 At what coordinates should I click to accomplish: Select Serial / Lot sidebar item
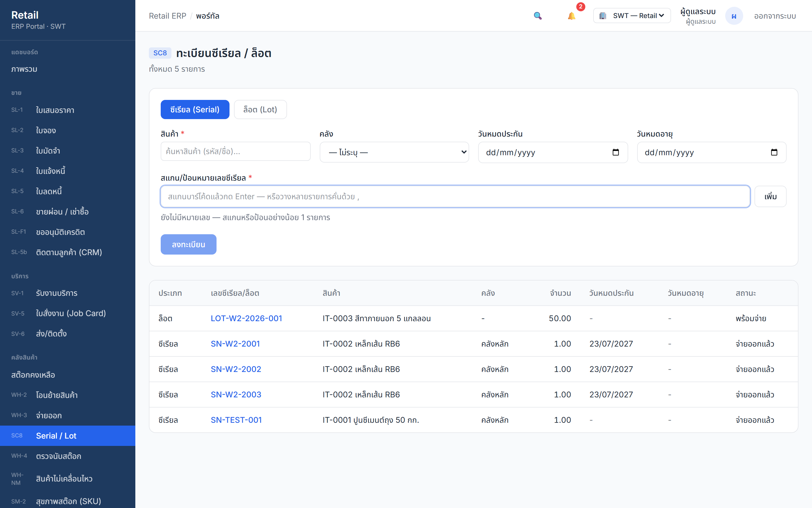point(67,436)
